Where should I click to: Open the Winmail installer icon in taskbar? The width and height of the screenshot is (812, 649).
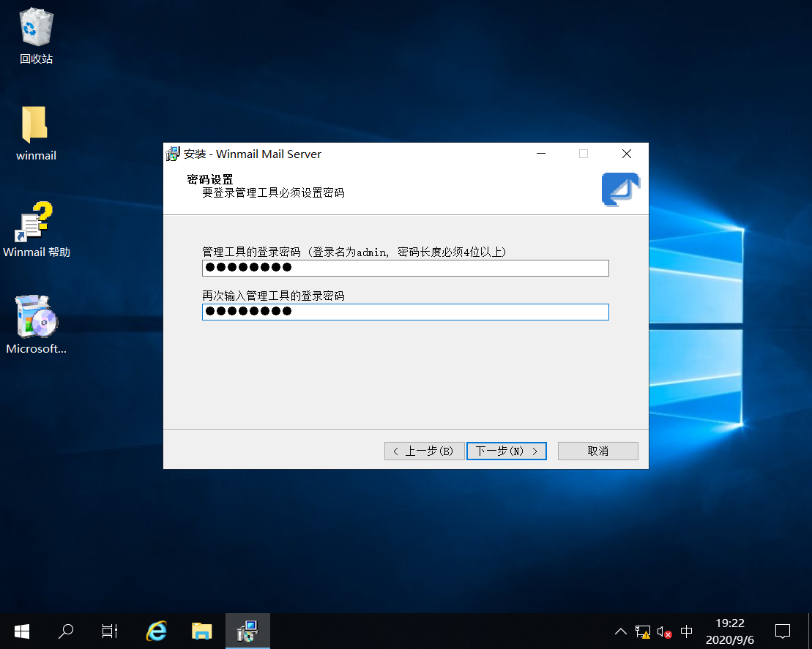coord(247,631)
